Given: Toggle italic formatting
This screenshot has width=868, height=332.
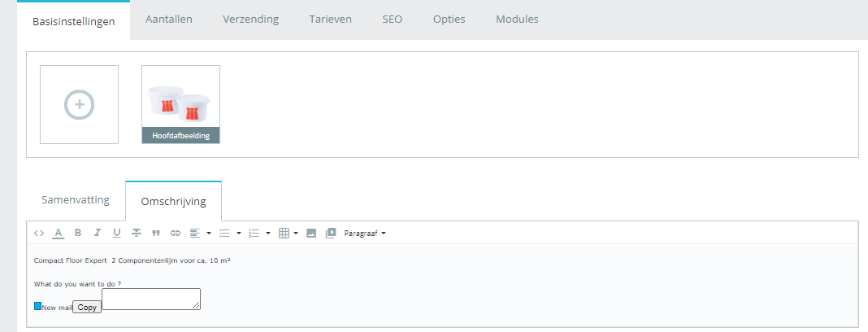Looking at the screenshot, I should tap(98, 234).
